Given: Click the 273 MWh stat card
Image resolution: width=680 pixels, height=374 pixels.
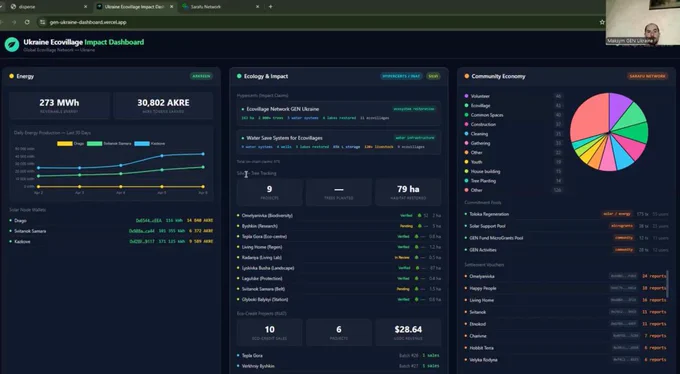Looking at the screenshot, I should pyautogui.click(x=59, y=105).
